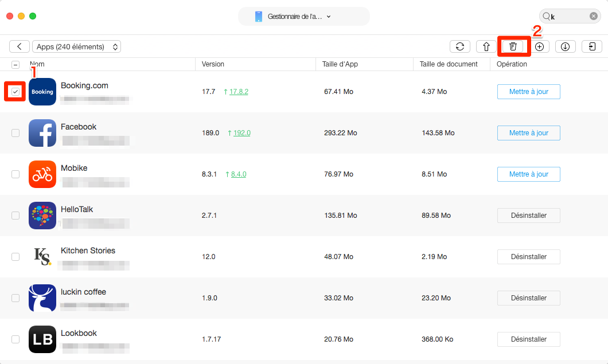Clear the search field with X icon
The image size is (608, 364).
coord(593,17)
